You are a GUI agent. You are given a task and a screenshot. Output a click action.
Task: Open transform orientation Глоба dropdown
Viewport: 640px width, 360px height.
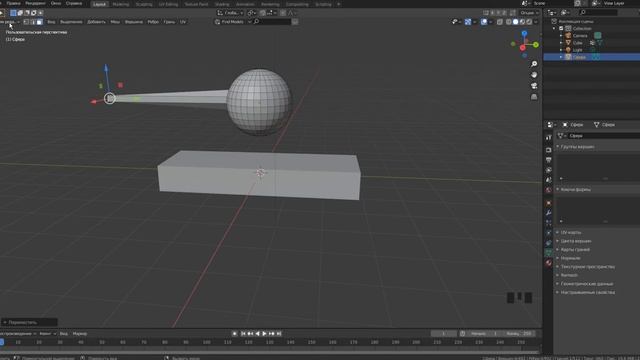(230, 13)
